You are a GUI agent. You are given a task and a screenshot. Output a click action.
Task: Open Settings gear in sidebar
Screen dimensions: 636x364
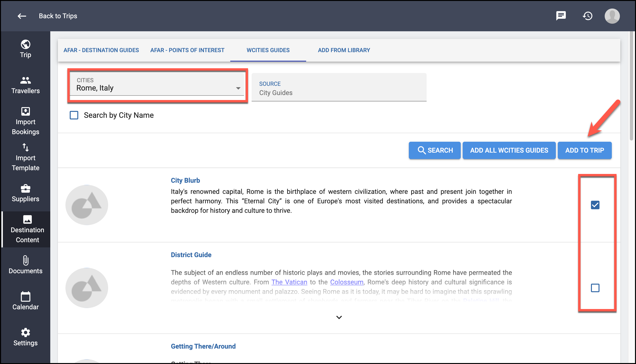(x=26, y=337)
